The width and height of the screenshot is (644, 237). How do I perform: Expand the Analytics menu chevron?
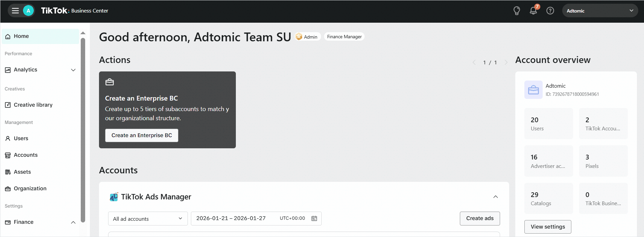[x=73, y=70]
